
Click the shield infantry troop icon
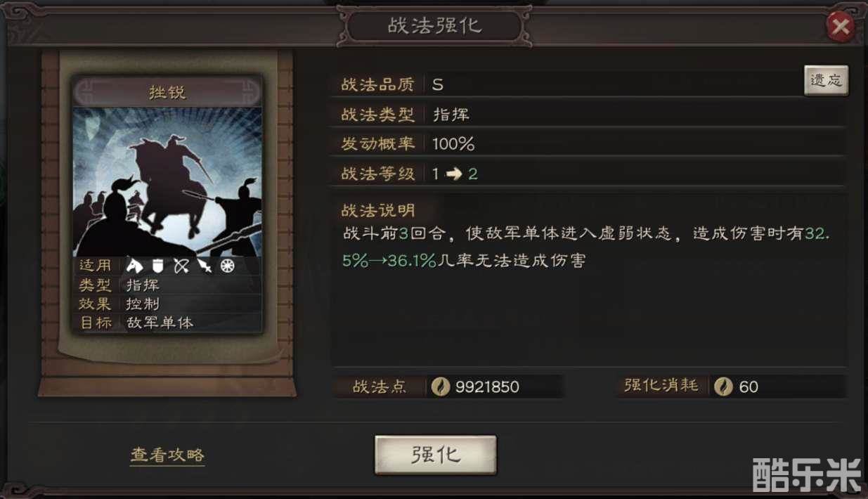point(158,266)
